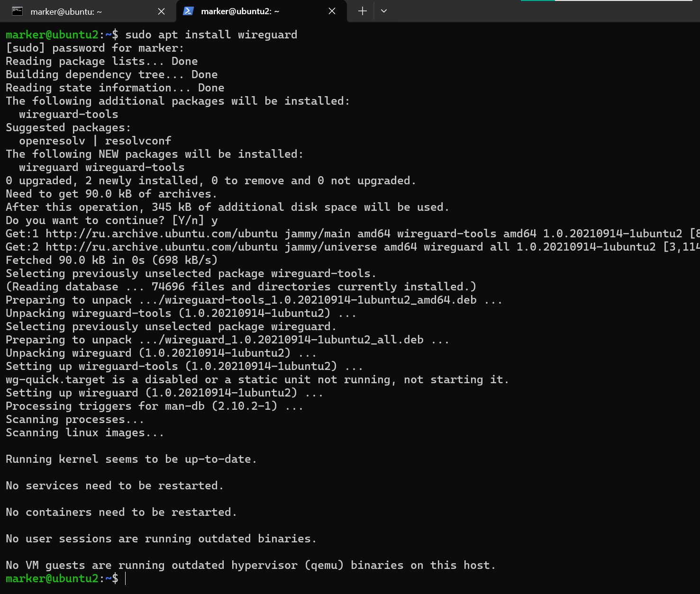The image size is (700, 594).
Task: Click the cursor at the final shell prompt
Action: [126, 578]
